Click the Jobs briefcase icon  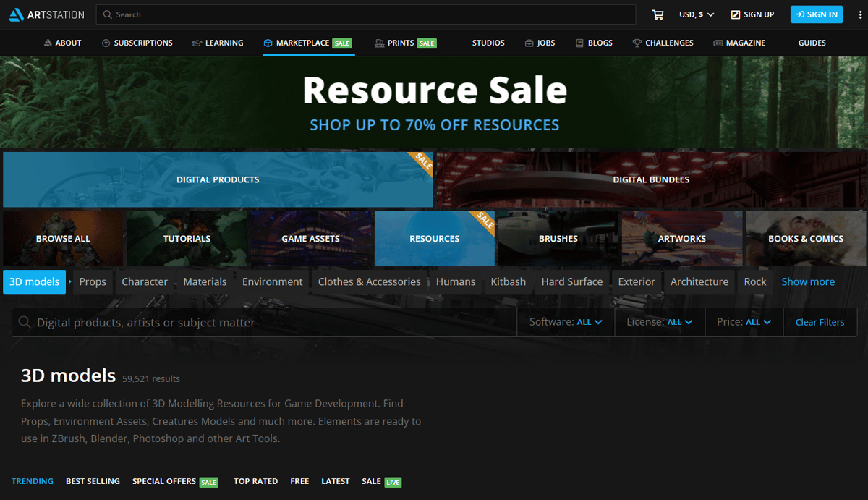pyautogui.click(x=529, y=43)
